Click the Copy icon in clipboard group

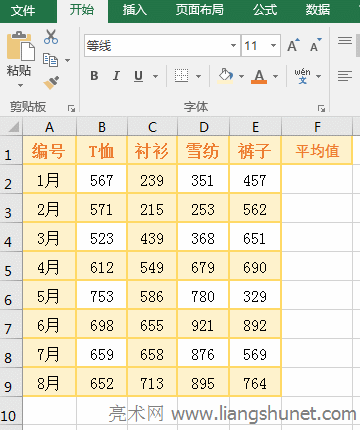point(50,60)
